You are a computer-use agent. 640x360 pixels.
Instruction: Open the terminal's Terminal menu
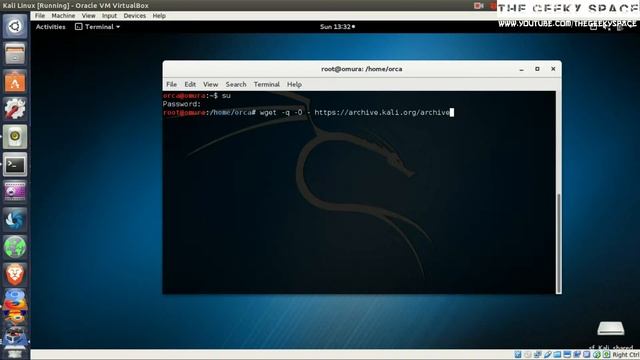(x=267, y=84)
